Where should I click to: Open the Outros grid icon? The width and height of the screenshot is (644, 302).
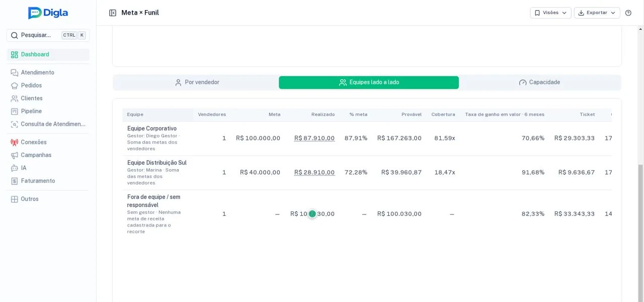click(14, 199)
